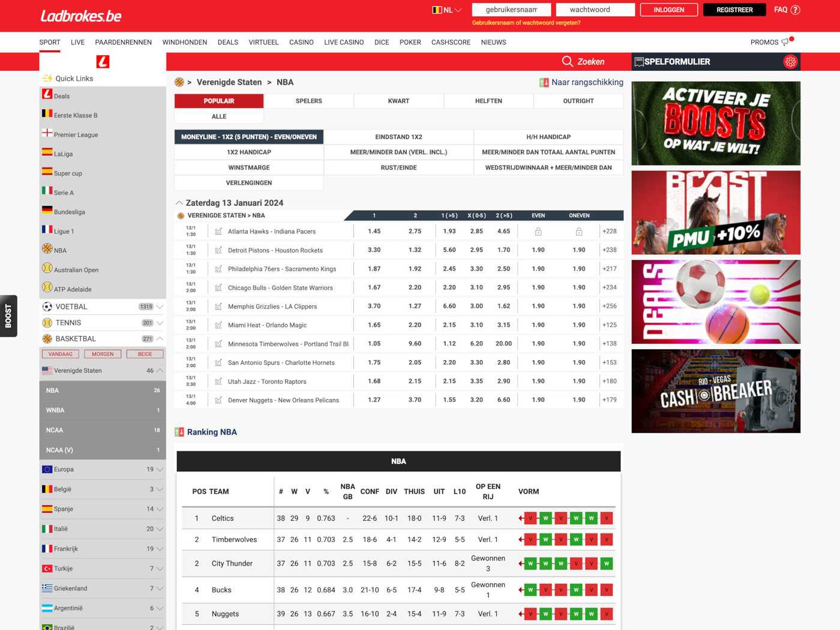Click forgotten username or password link

point(526,23)
